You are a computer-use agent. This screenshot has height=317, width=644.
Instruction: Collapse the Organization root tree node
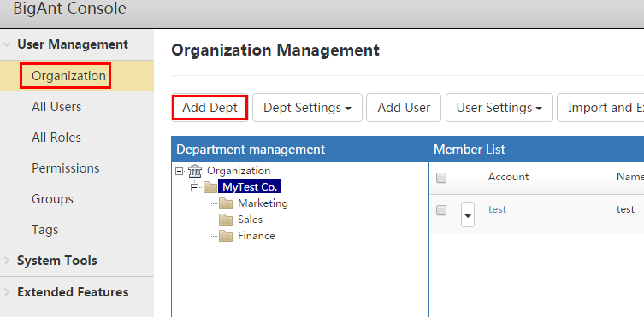pos(179,171)
